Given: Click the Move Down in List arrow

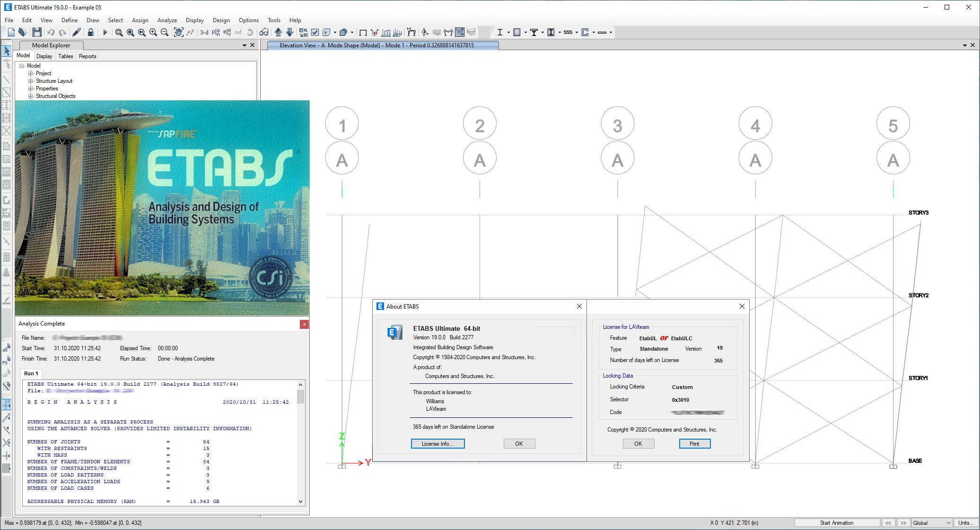Looking at the screenshot, I should (x=290, y=32).
